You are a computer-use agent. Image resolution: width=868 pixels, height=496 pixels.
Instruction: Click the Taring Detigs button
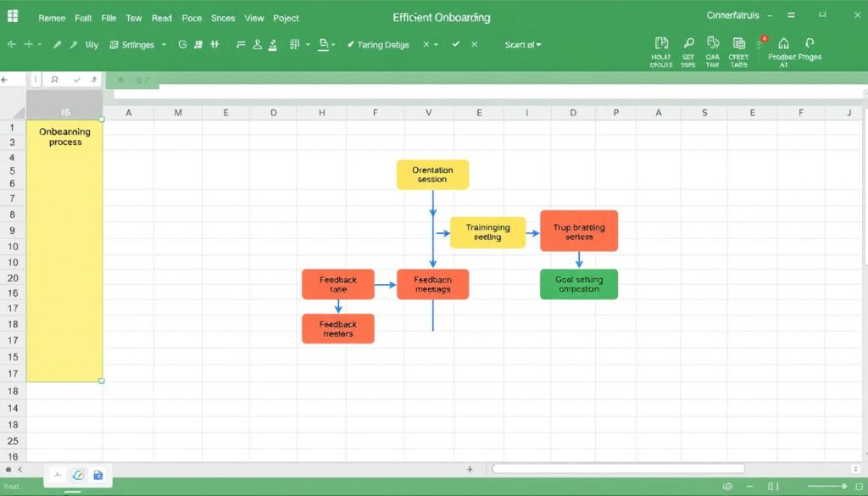tap(378, 45)
